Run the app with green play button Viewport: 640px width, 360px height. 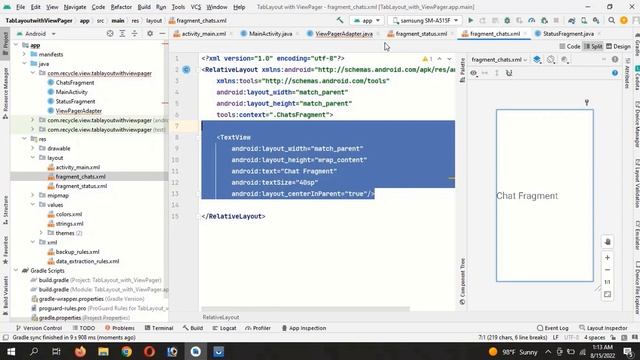470,20
